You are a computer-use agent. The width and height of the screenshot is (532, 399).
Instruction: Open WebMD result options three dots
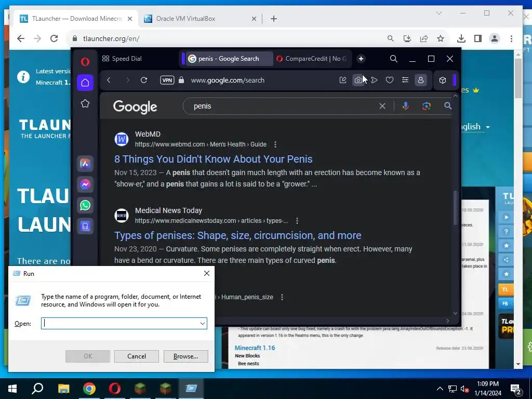coord(275,144)
